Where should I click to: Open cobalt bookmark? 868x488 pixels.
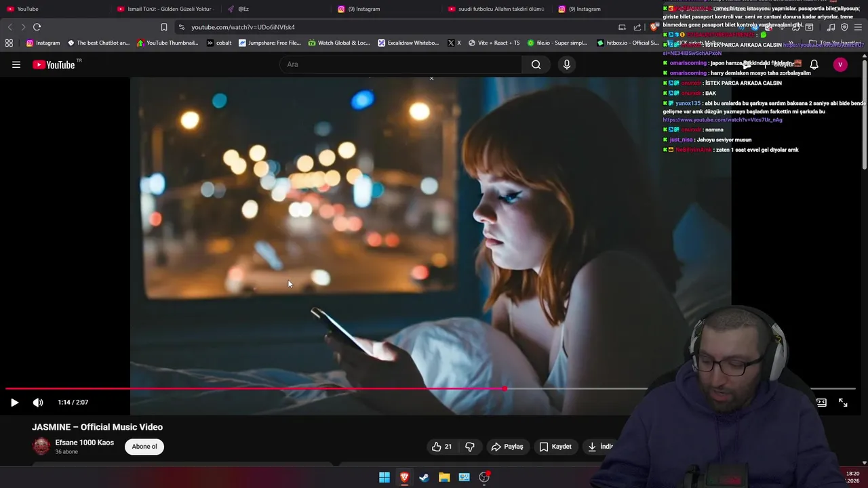[219, 43]
